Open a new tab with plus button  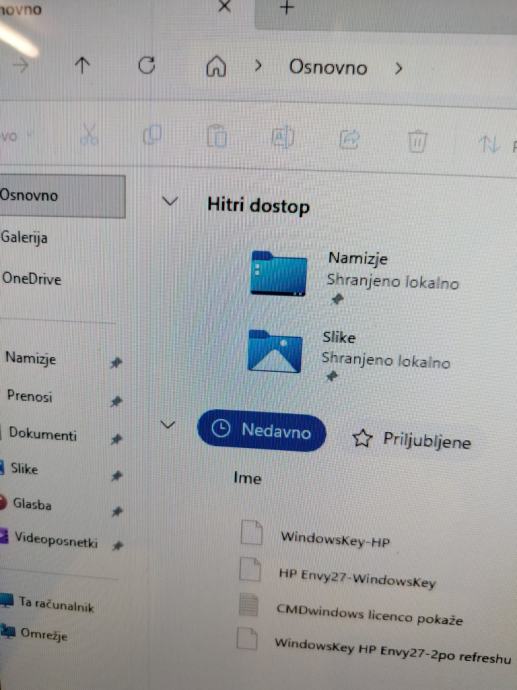point(286,7)
